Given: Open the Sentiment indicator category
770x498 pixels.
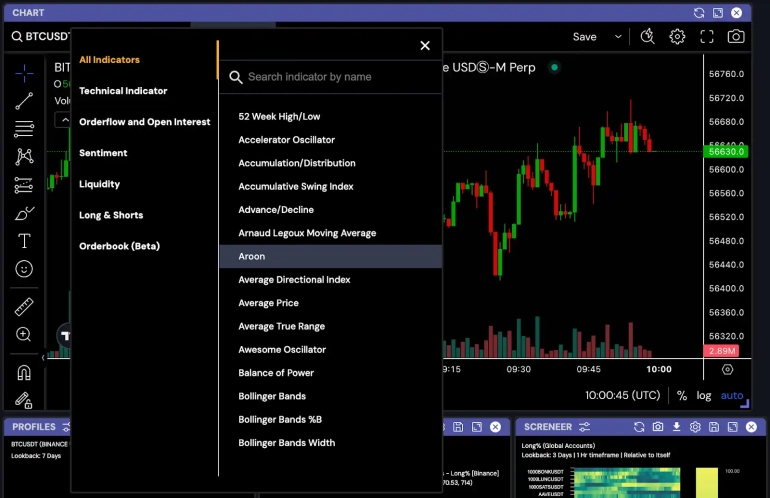Looking at the screenshot, I should tap(103, 153).
